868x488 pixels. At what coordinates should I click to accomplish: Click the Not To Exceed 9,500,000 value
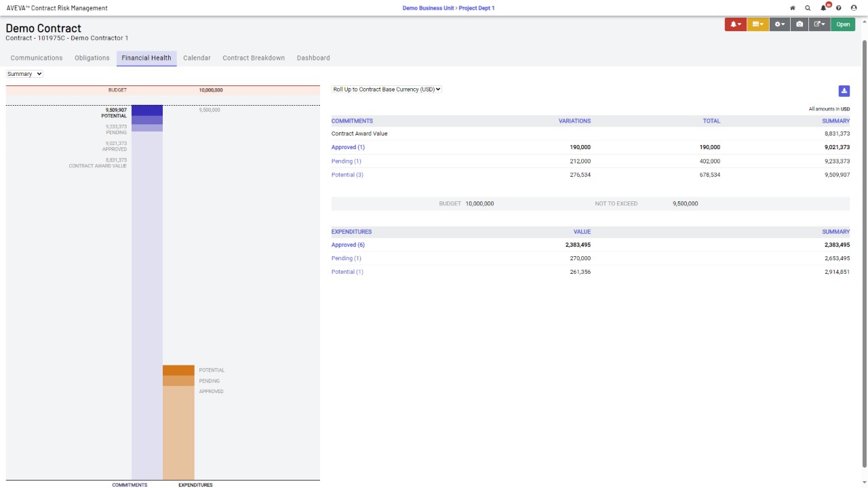pos(685,203)
